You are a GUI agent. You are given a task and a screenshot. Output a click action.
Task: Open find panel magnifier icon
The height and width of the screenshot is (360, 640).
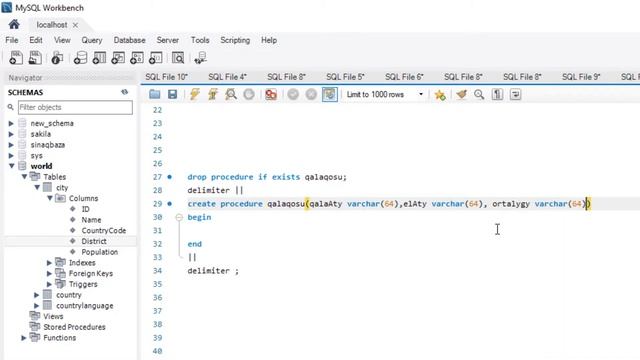[x=479, y=94]
